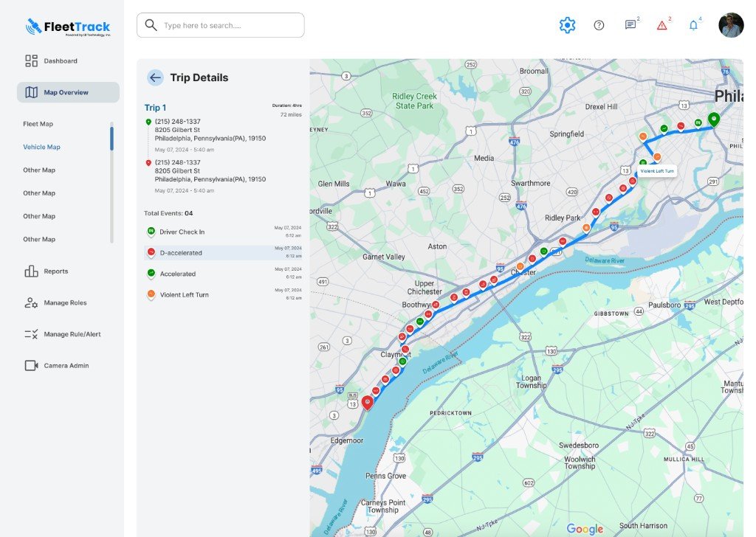Open the Reports section
Screen dimensions: 756x537
pyautogui.click(x=56, y=271)
